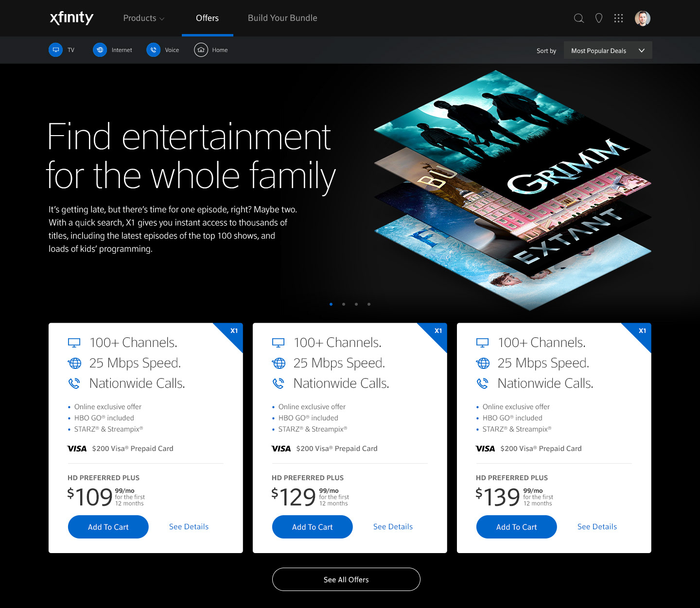The image size is (700, 608).
Task: Select the Internet filter label
Action: 122,50
